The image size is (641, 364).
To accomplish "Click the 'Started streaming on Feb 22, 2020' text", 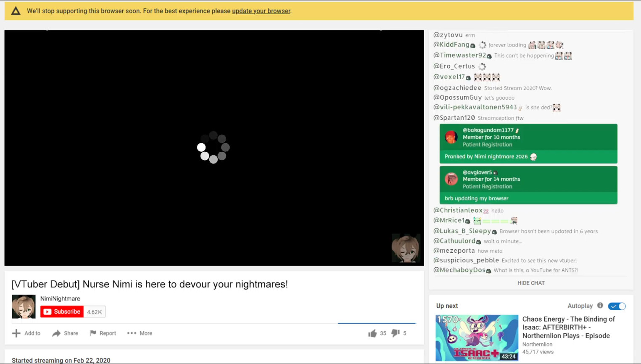I will [x=61, y=360].
